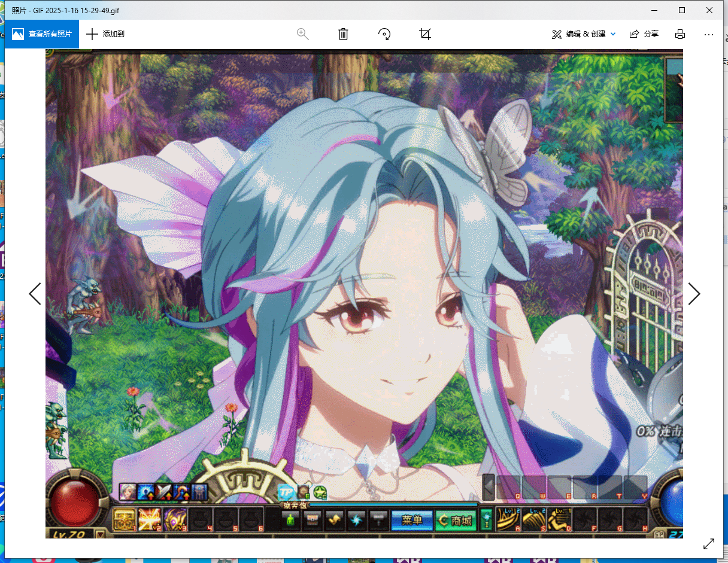Click the Print icon
This screenshot has height=563, width=728.
pyautogui.click(x=680, y=34)
